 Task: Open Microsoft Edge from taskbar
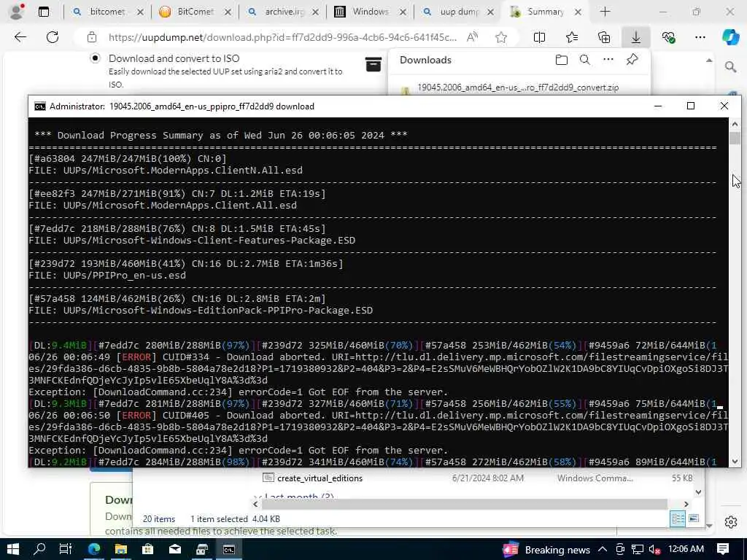pyautogui.click(x=94, y=550)
